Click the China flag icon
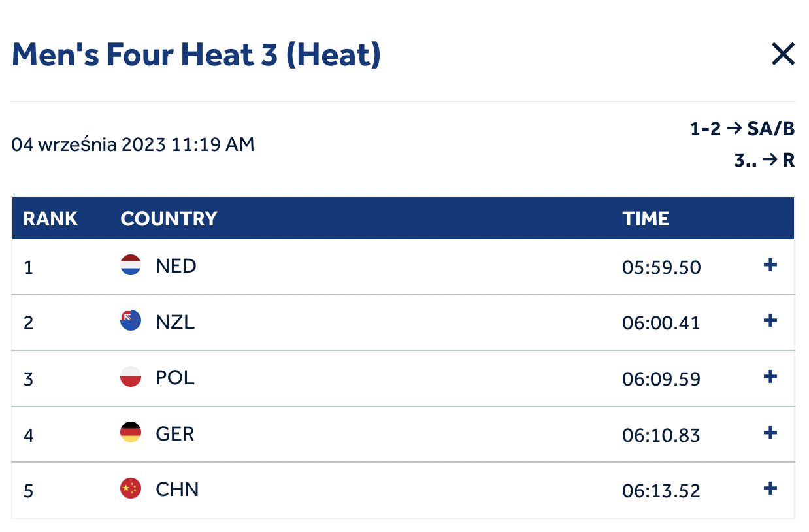Image resolution: width=809 pixels, height=532 pixels. click(x=131, y=488)
